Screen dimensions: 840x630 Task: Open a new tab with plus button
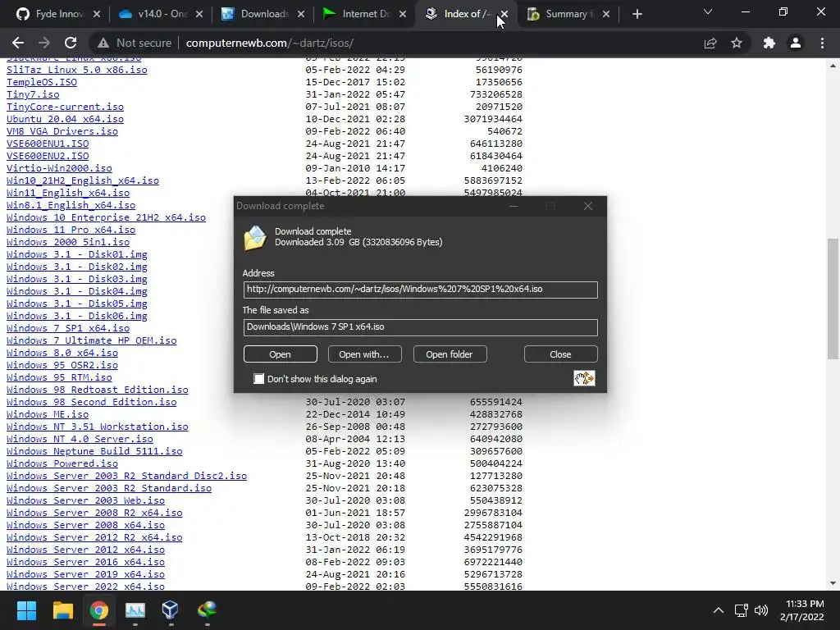637,14
